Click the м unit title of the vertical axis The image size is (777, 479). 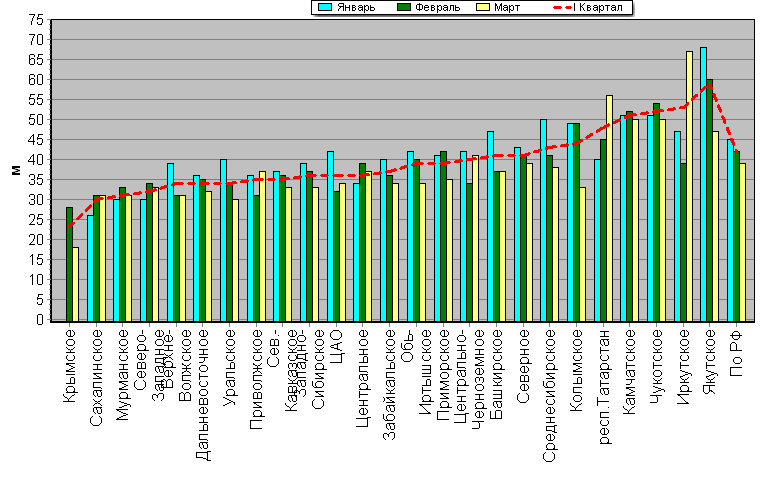click(16, 170)
